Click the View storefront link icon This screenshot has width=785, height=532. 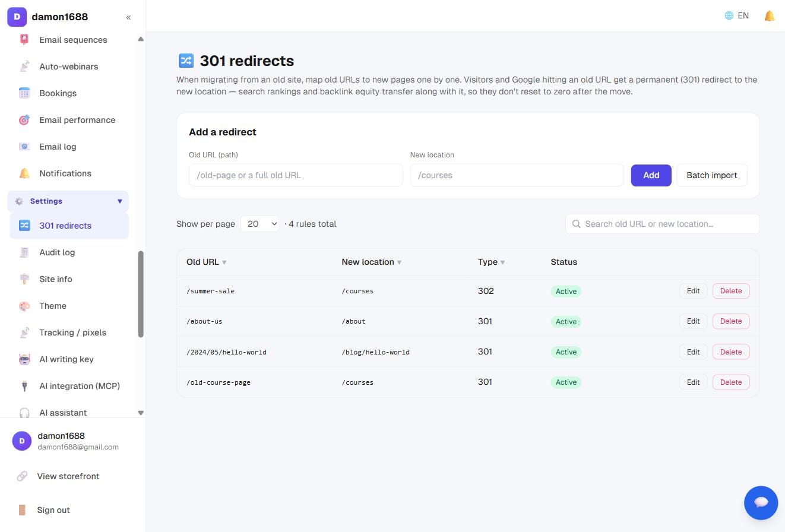[22, 476]
